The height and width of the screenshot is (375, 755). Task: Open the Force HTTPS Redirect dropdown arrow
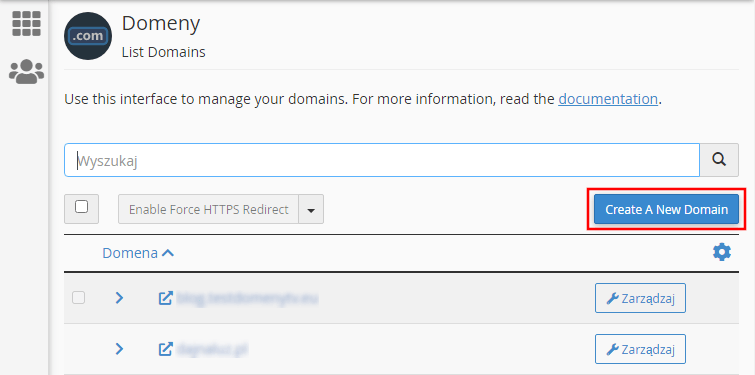(311, 209)
